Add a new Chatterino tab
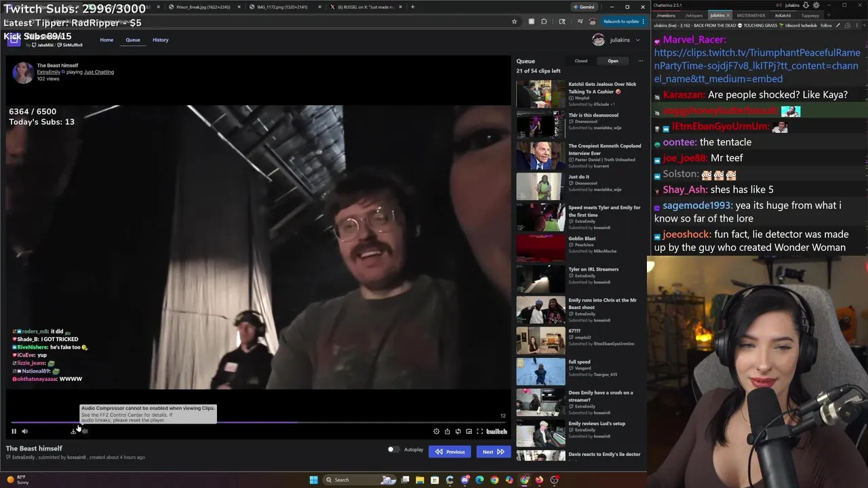Screen dimensions: 868x488 [x=829, y=15]
